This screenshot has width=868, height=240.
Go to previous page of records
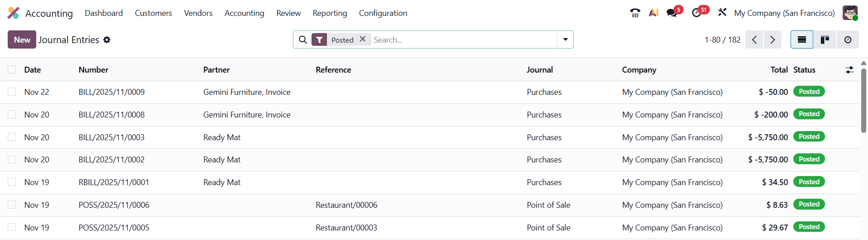[x=754, y=40]
